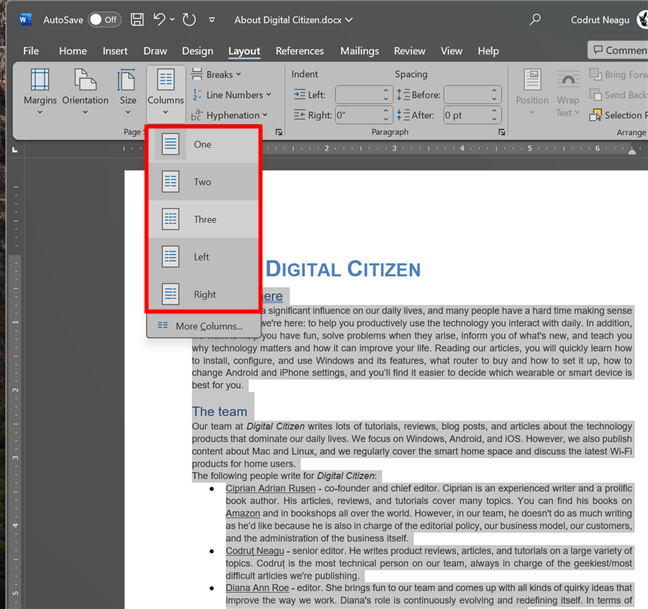The height and width of the screenshot is (609, 648).
Task: Click the Indent Left input field
Action: click(x=359, y=95)
